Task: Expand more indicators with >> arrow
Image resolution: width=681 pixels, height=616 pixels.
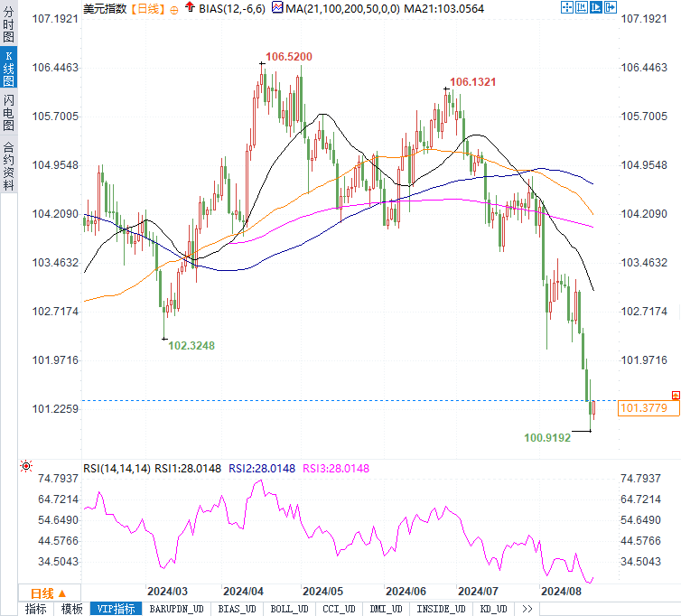Action: 527,609
